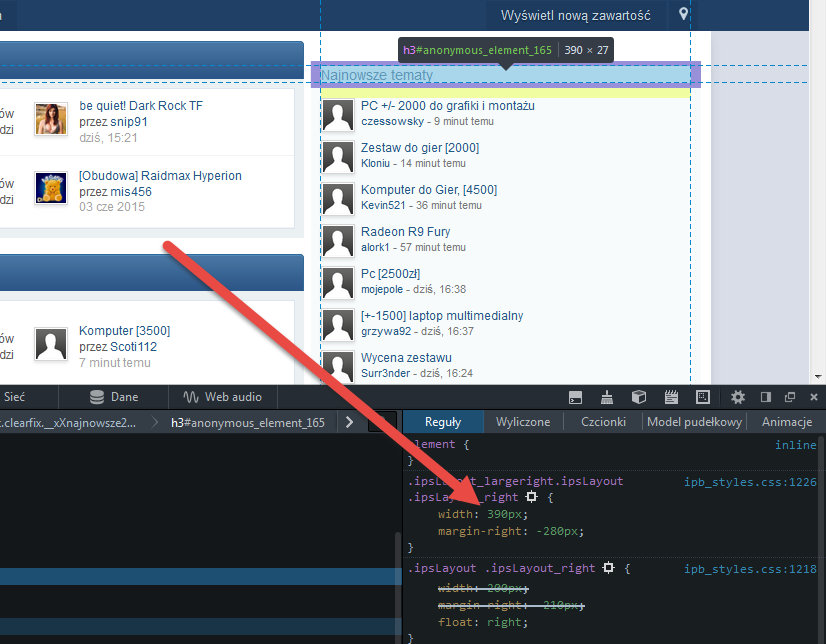Click the location pin icon in forum header
The width and height of the screenshot is (826, 644).
pos(684,15)
